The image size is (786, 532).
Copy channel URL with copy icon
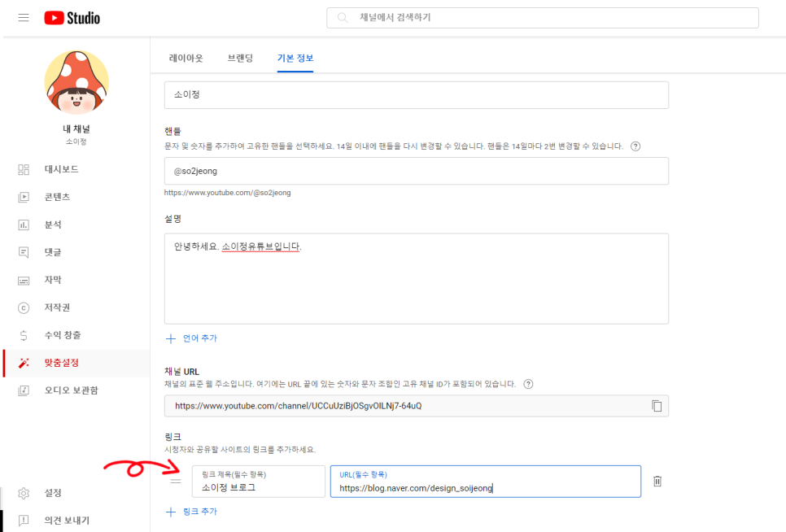tap(657, 406)
